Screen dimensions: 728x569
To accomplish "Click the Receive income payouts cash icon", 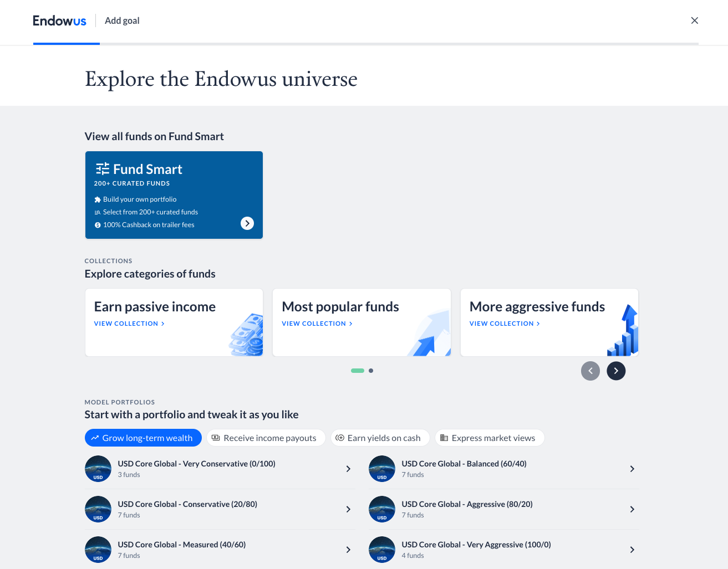I will pos(216,438).
